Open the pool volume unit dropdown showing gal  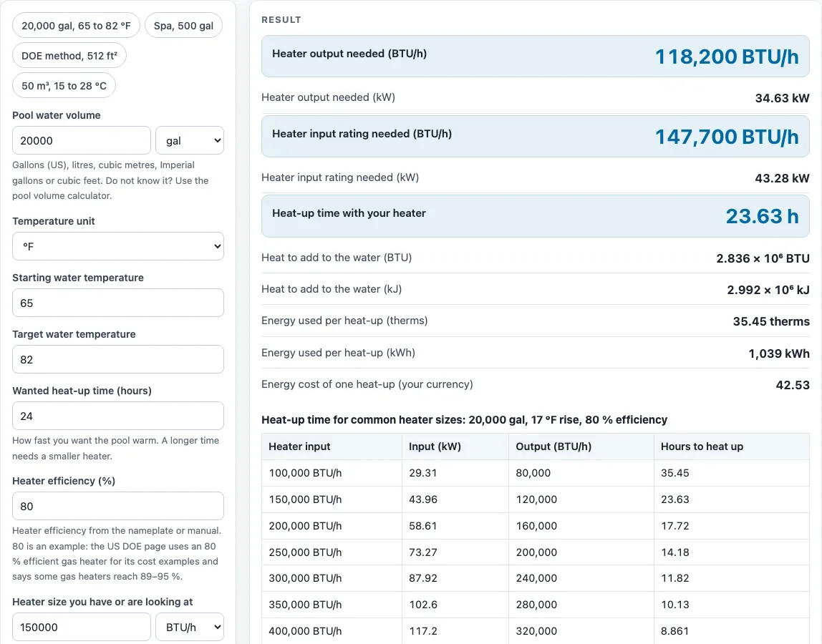tap(190, 140)
